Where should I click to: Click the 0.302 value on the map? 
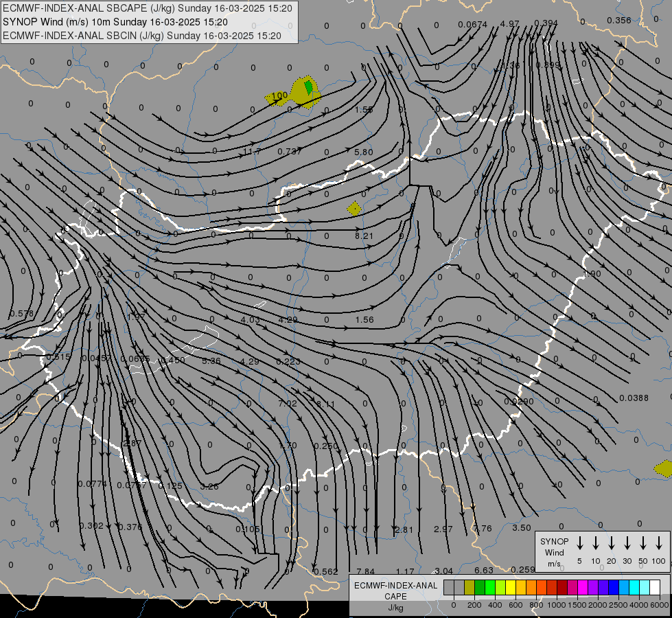point(92,526)
